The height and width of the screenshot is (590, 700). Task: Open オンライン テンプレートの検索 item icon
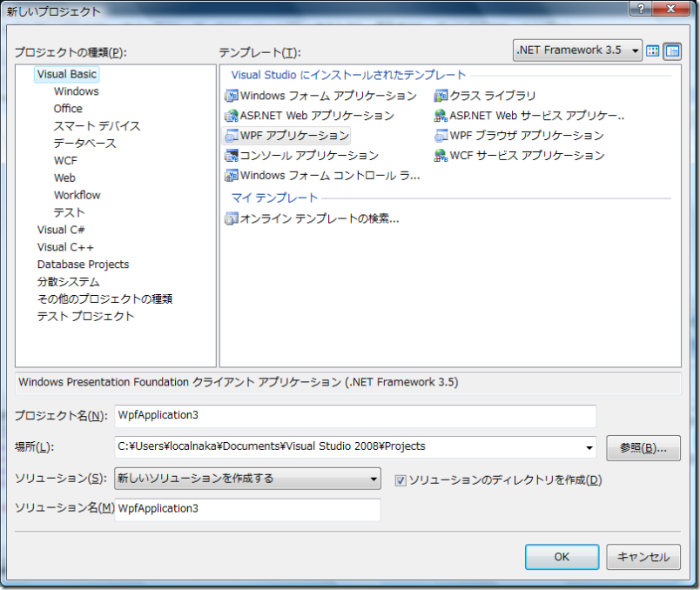(232, 218)
